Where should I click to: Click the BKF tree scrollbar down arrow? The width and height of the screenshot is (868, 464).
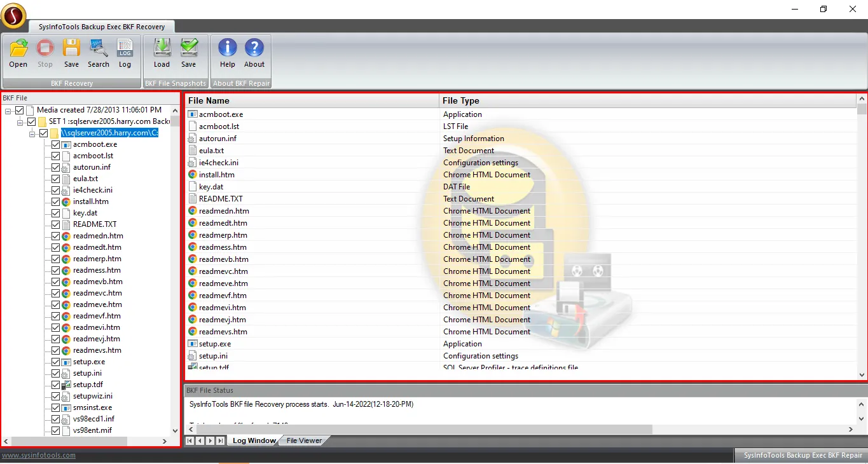(x=176, y=431)
